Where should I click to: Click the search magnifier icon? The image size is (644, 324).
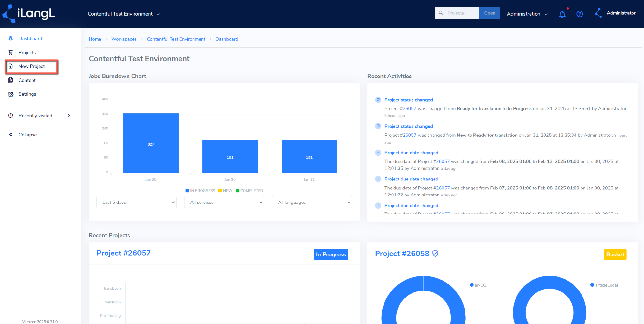441,13
